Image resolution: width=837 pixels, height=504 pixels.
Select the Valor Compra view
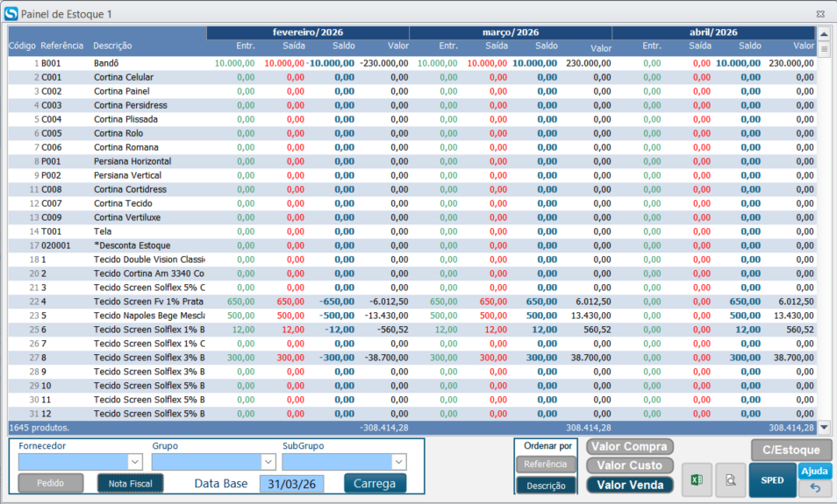(x=629, y=447)
